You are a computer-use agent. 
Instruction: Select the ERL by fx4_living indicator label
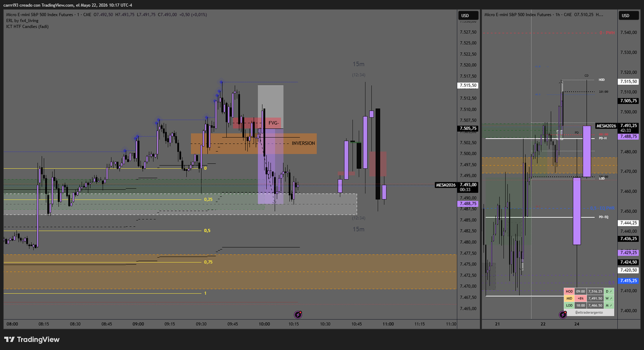click(x=21, y=20)
